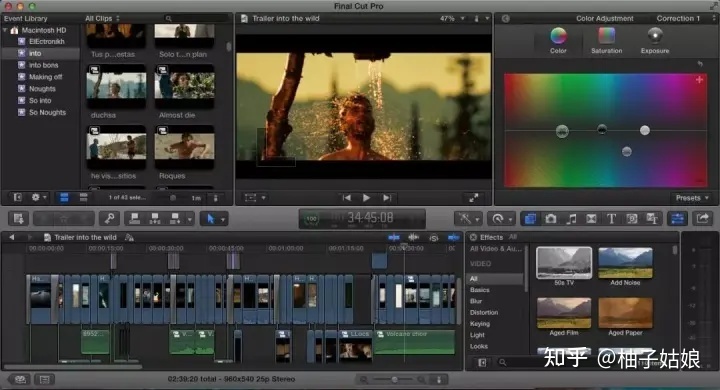Open the All Clips filter dropdown

point(102,18)
